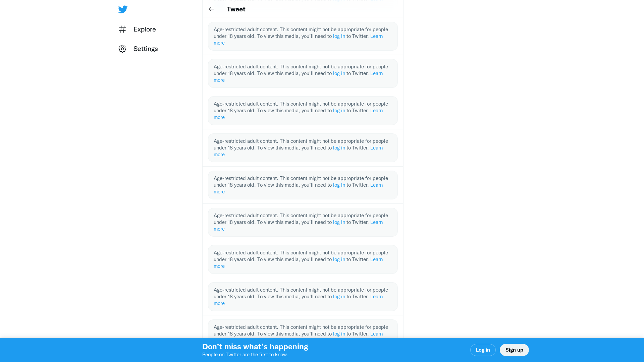Open Settings via the gear icon
This screenshot has height=362, width=644.
pyautogui.click(x=122, y=49)
